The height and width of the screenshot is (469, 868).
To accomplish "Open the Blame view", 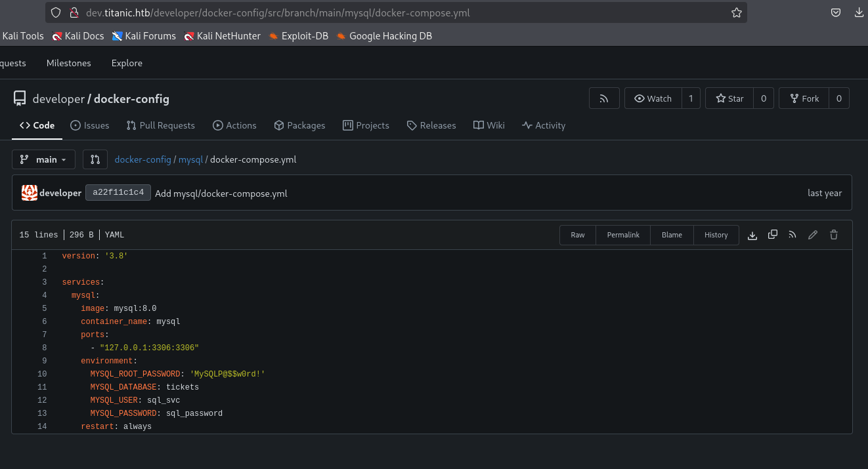I will (672, 235).
